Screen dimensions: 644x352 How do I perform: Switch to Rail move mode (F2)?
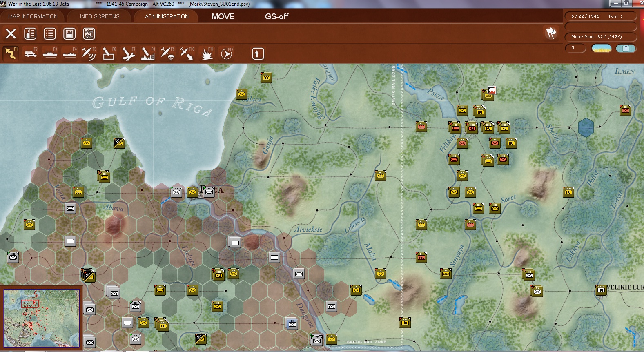[x=30, y=53]
